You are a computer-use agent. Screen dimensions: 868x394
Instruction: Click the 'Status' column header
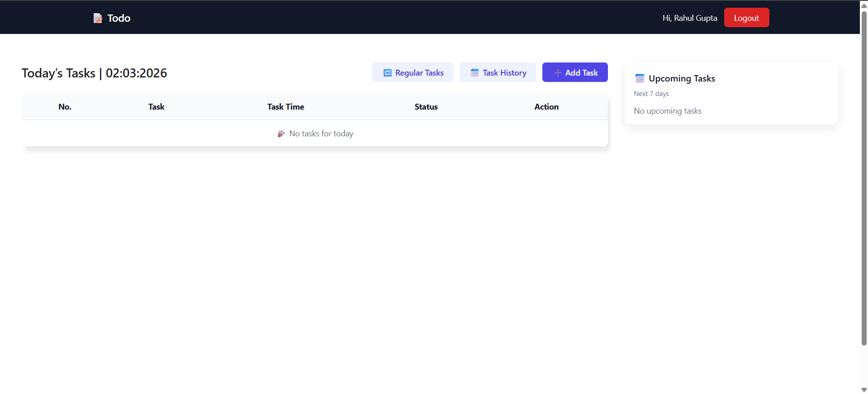tap(426, 107)
